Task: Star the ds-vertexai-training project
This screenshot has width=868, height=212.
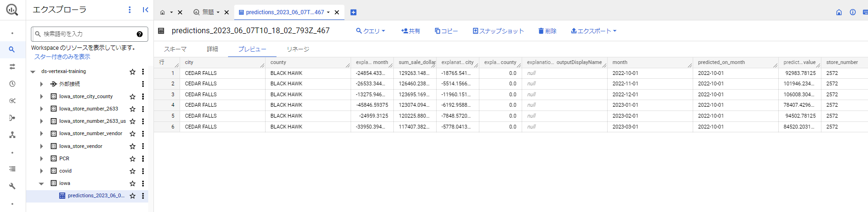Action: click(133, 72)
